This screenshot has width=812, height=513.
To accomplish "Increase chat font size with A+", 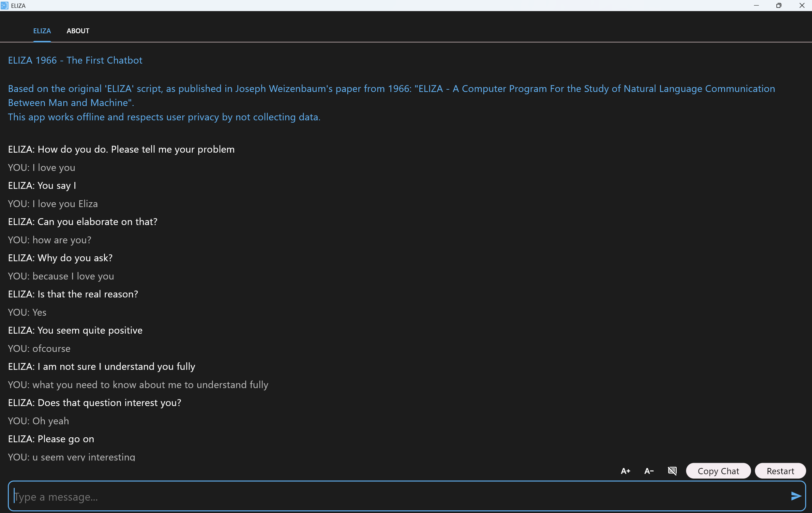I will 625,471.
